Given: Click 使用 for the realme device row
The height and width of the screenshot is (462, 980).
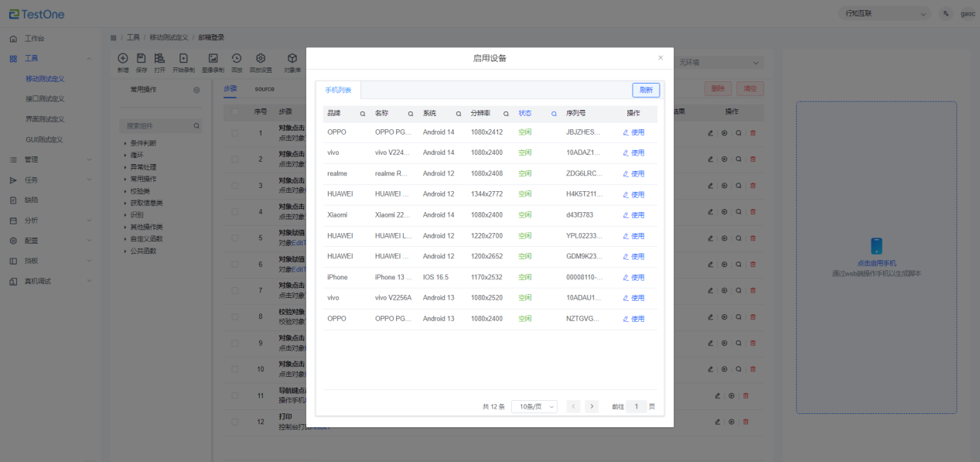Looking at the screenshot, I should click(633, 173).
